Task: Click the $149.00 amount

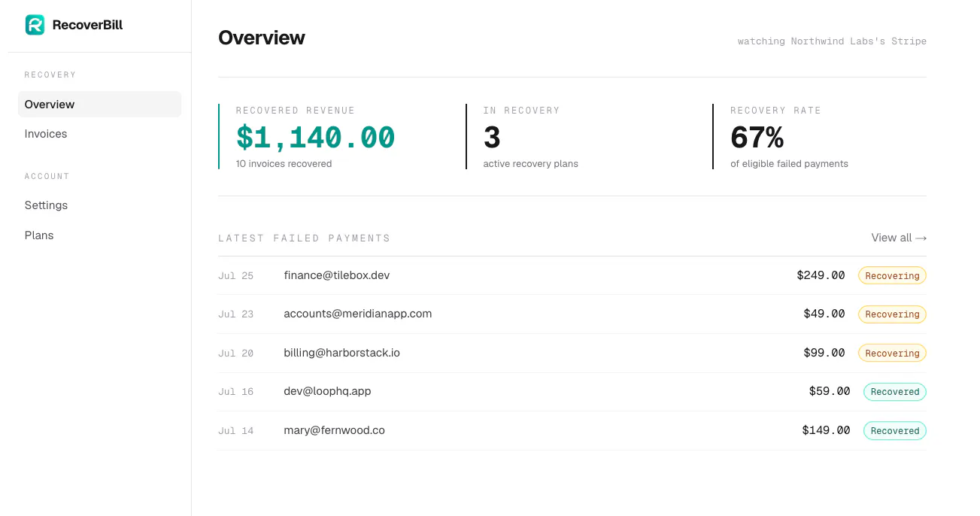Action: [x=826, y=430]
